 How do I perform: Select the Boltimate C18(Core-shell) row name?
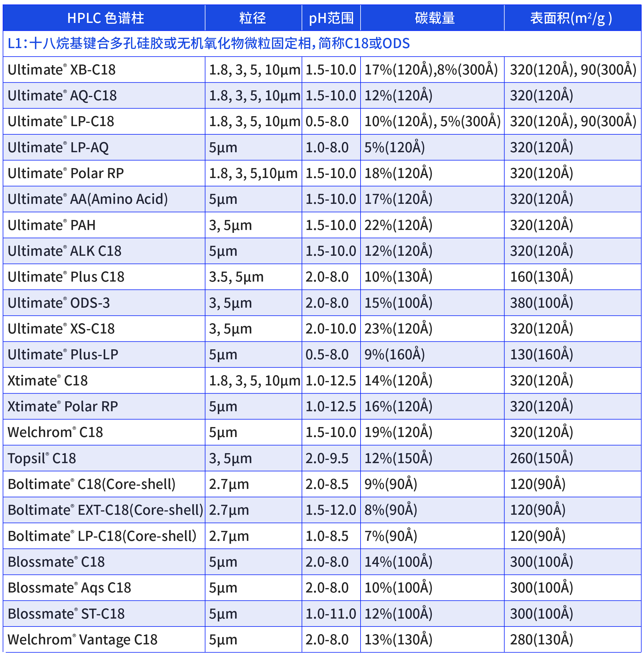[x=92, y=484]
